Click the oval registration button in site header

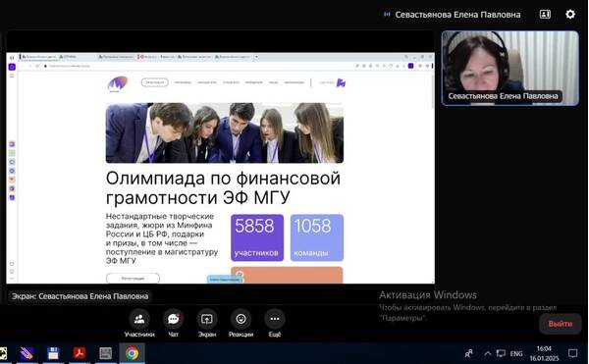(x=154, y=82)
